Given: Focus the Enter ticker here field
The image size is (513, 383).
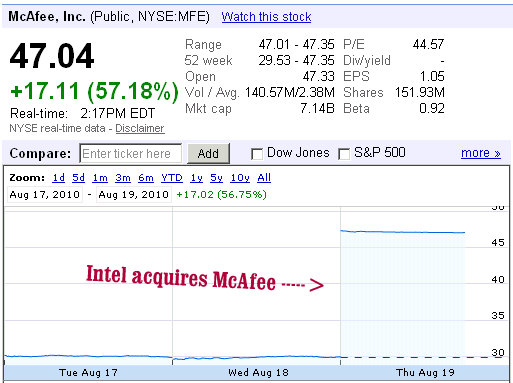Looking at the screenshot, I should 131,154.
